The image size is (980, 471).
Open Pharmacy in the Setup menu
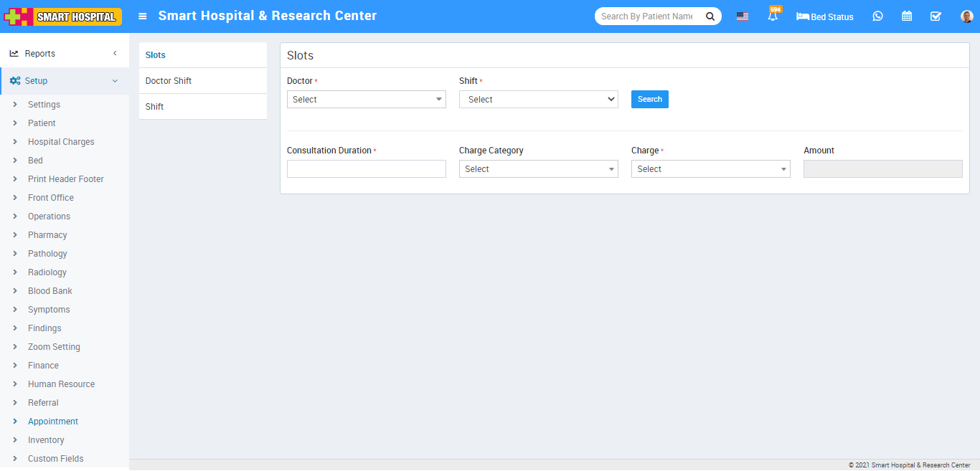[x=47, y=235]
